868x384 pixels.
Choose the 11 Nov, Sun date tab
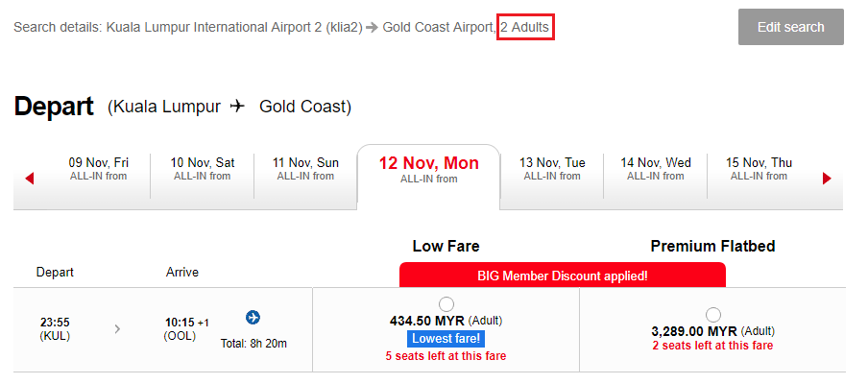coord(305,169)
